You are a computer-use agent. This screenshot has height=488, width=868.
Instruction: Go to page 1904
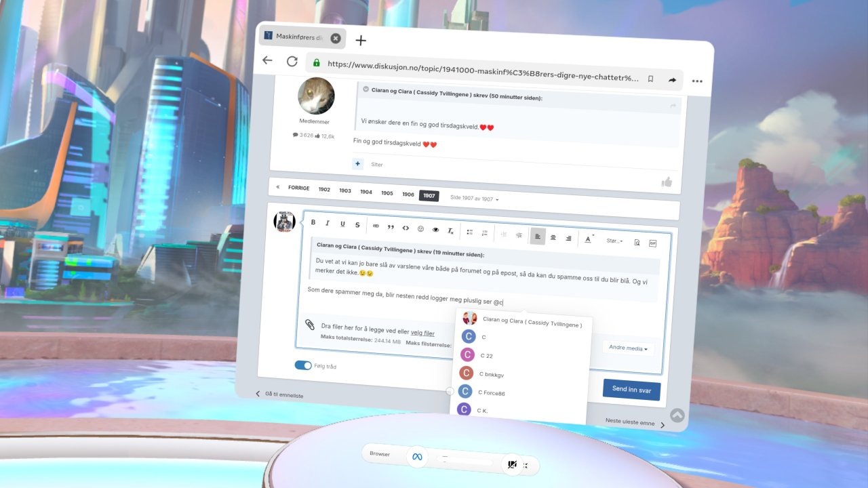(366, 192)
